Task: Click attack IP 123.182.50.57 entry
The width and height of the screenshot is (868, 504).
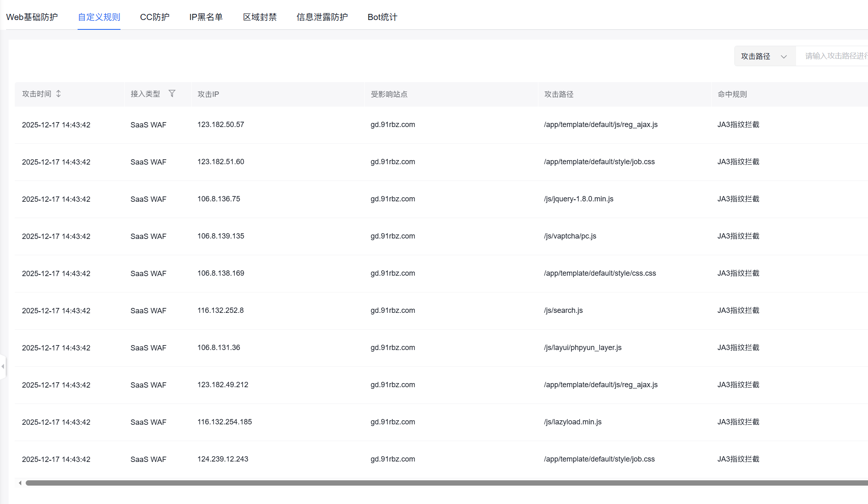Action: point(221,125)
